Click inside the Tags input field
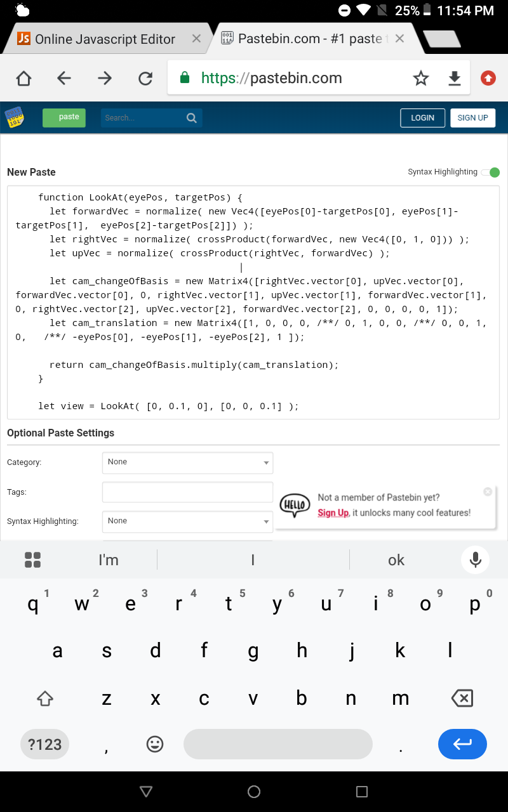Viewport: 508px width, 812px height. pos(187,492)
